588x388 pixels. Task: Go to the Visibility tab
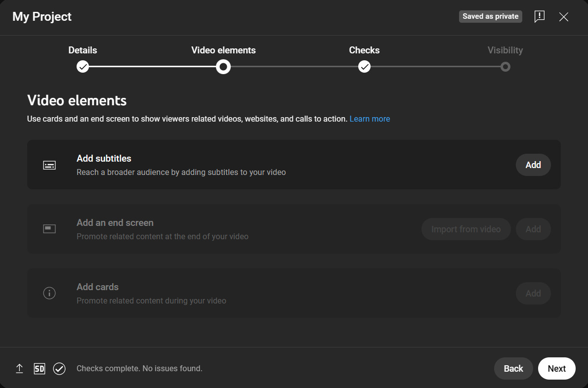505,50
